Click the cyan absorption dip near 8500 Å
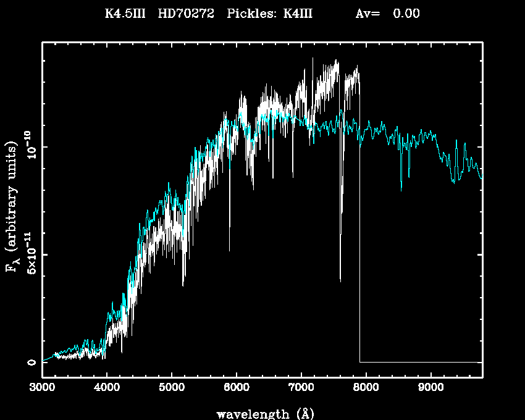The image size is (525, 420). click(401, 176)
